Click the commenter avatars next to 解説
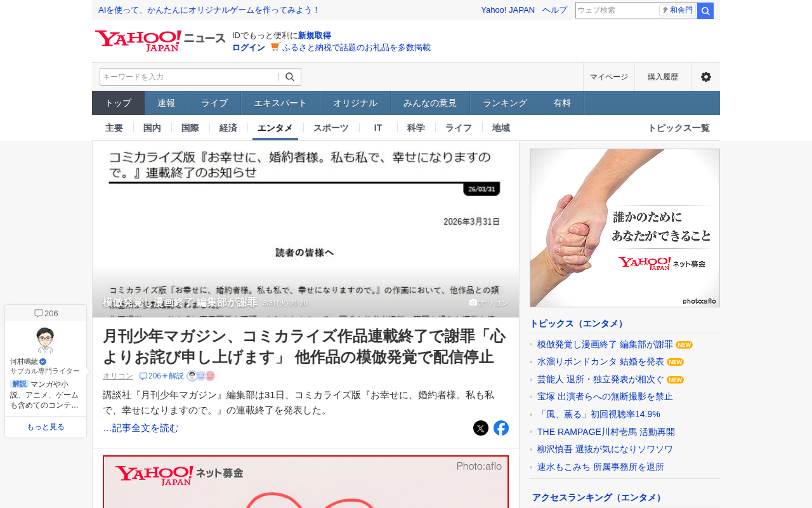Image resolution: width=812 pixels, height=508 pixels. (x=201, y=376)
